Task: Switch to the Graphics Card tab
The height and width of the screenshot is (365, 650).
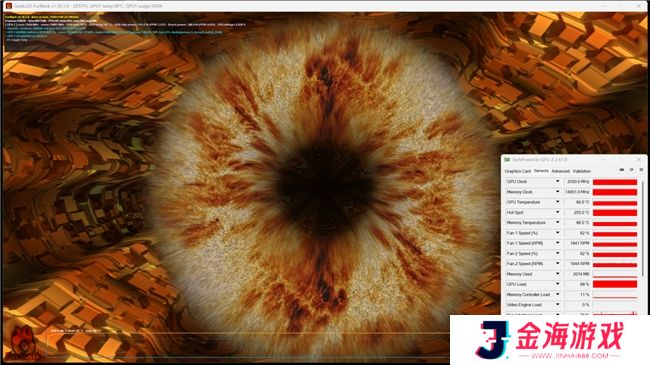Action: 517,171
